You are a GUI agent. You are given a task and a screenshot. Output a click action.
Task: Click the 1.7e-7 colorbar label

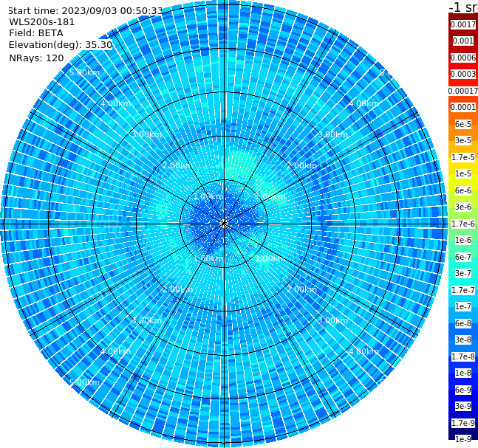tap(463, 290)
